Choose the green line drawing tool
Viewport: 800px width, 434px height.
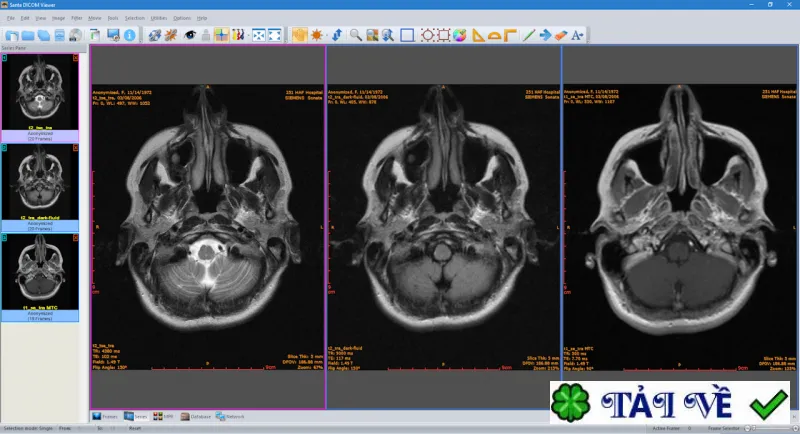pos(529,35)
